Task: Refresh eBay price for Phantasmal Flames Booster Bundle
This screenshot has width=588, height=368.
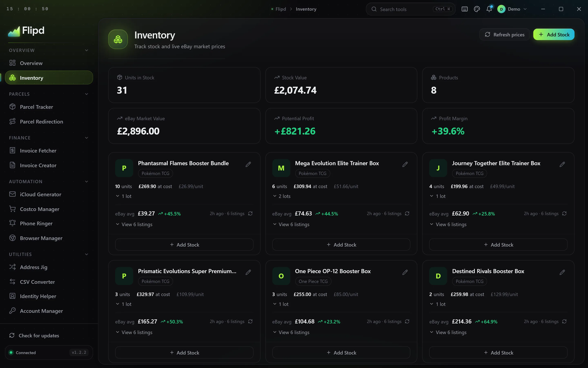Action: coord(250,213)
